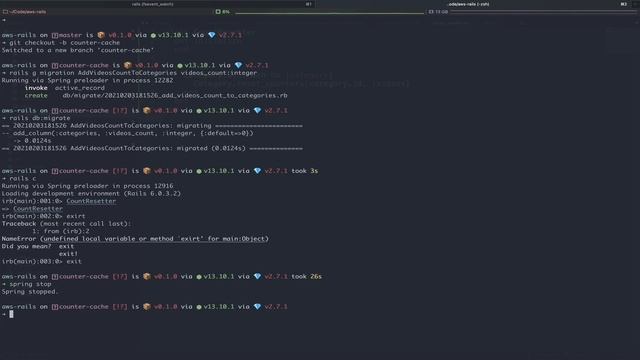Viewport: 640px width, 360px height.
Task: Click the terminal cursor at the last prompt
Action: click(11, 314)
